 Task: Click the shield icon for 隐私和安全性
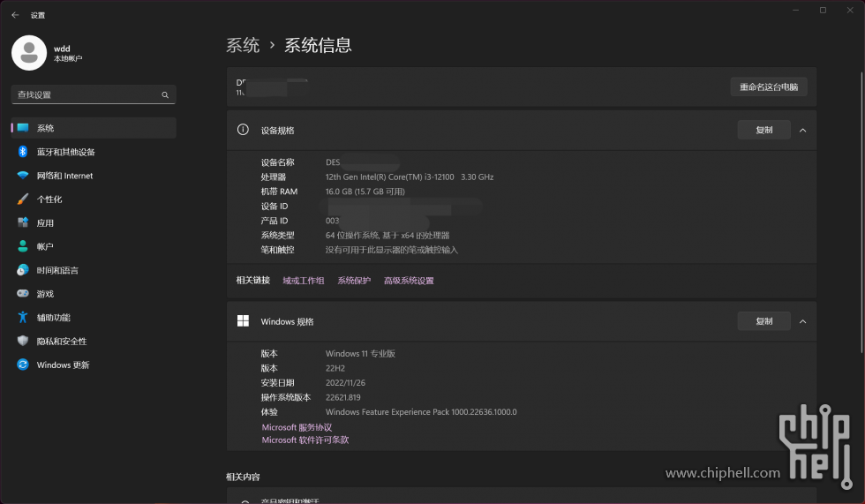tap(23, 341)
